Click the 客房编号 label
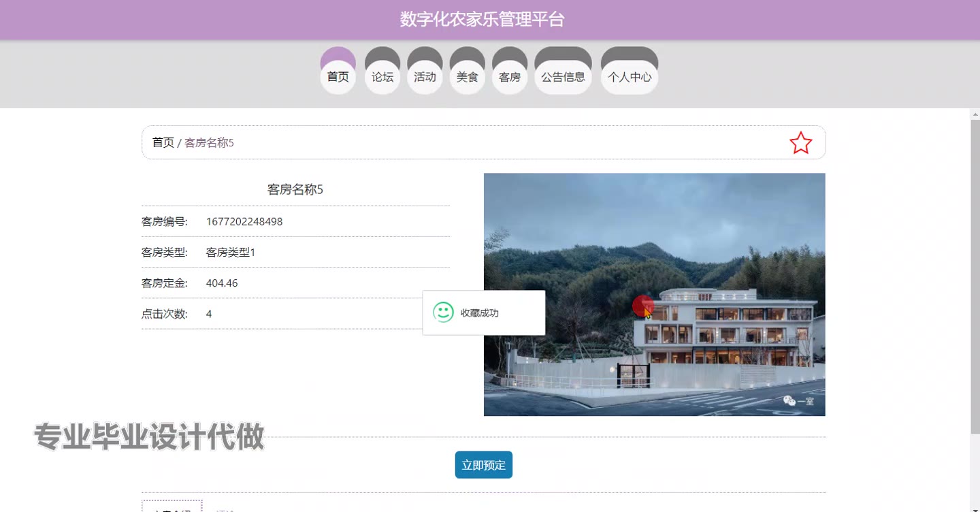 (x=165, y=221)
